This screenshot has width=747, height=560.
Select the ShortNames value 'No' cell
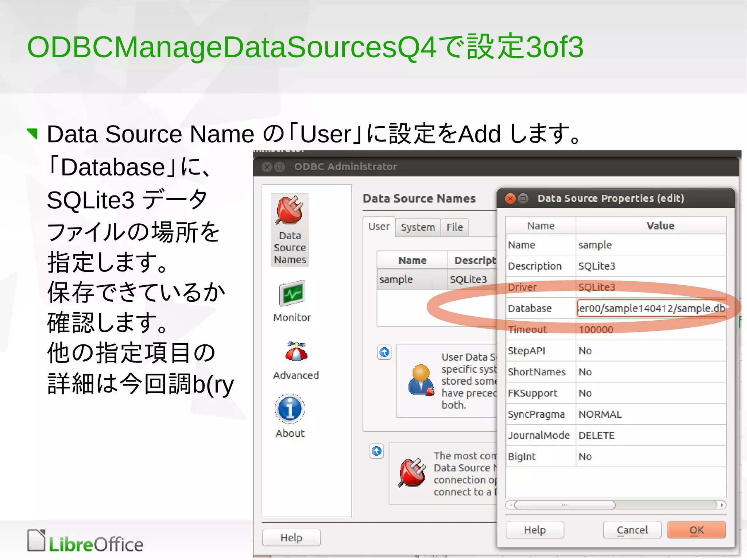[x=651, y=372]
